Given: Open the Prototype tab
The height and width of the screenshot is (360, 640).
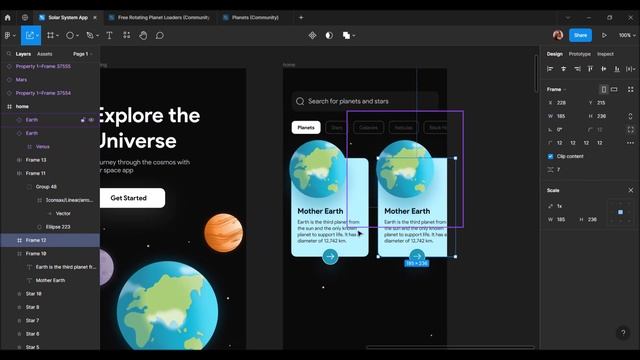Looking at the screenshot, I should click(x=580, y=54).
